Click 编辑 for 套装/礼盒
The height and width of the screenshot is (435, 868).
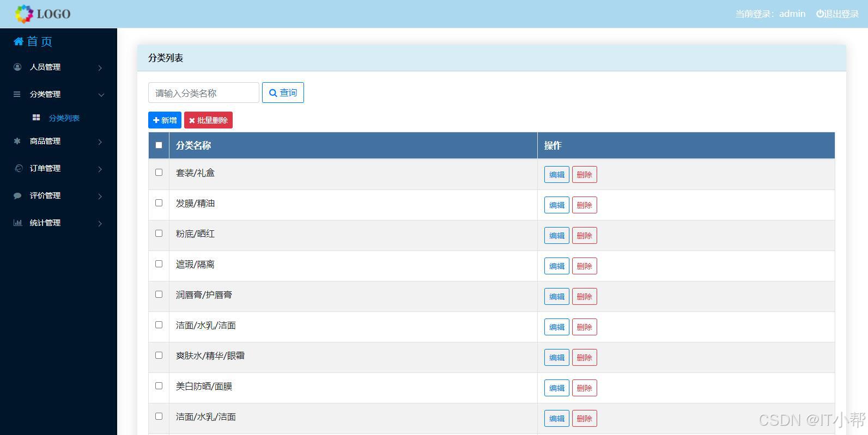point(557,174)
